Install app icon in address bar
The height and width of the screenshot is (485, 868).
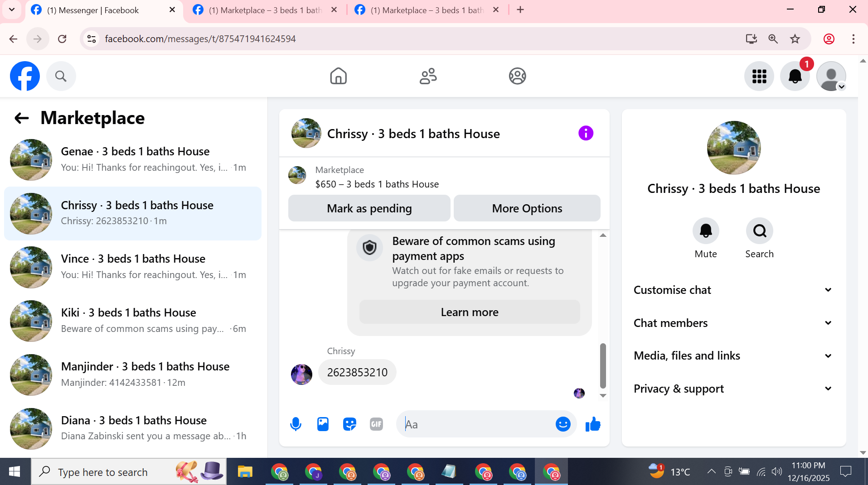pyautogui.click(x=751, y=39)
